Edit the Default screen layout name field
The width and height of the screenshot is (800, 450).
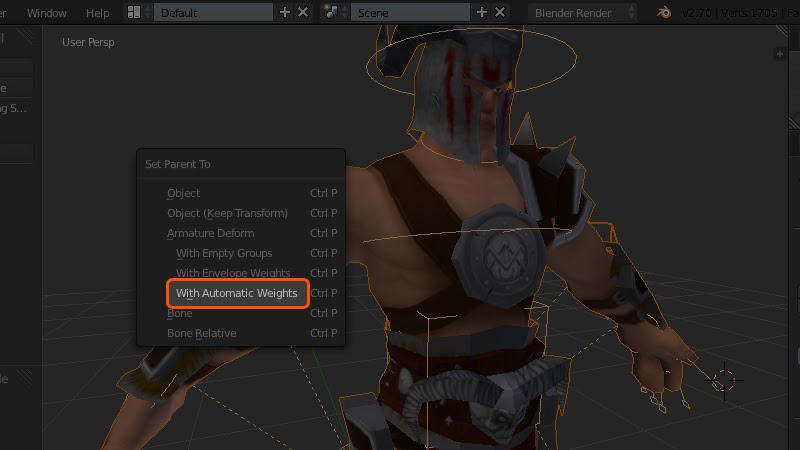pos(213,12)
